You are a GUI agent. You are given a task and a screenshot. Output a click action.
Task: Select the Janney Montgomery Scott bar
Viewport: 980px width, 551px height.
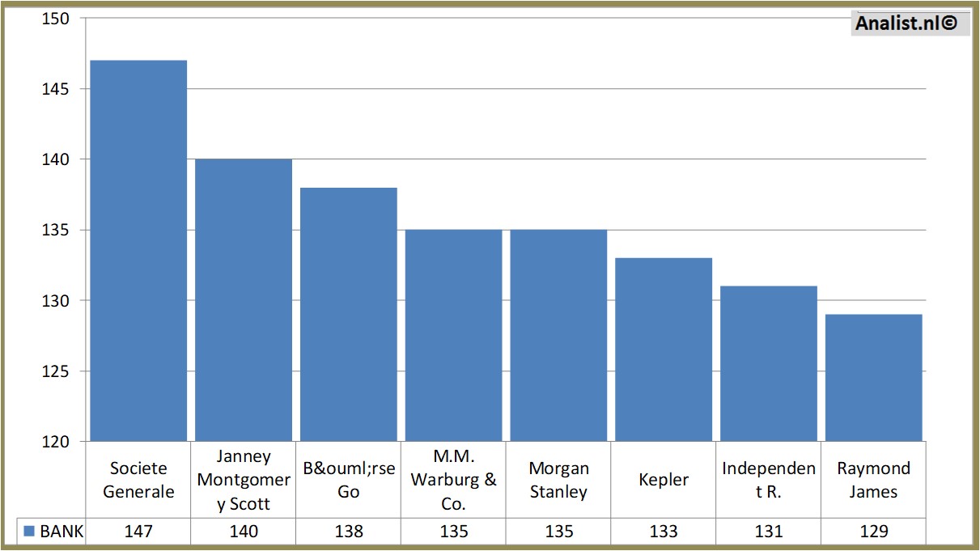pos(244,300)
